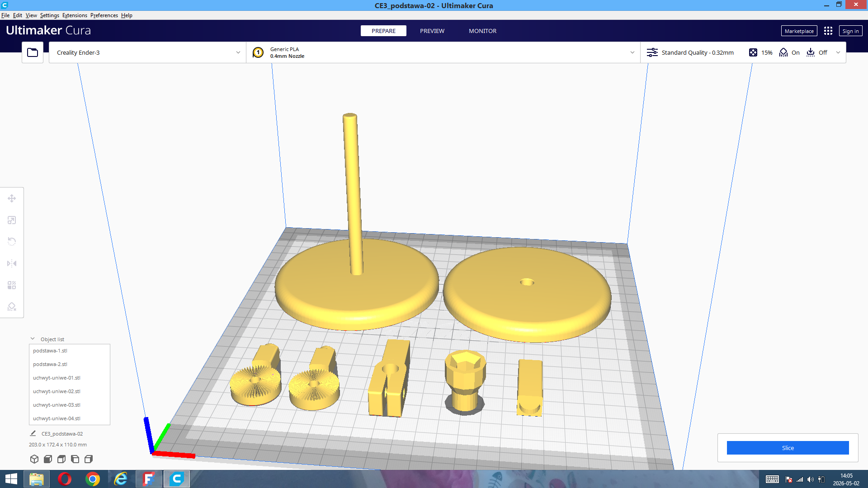
Task: Select the Rotate tool in left toolbar
Action: (12, 242)
